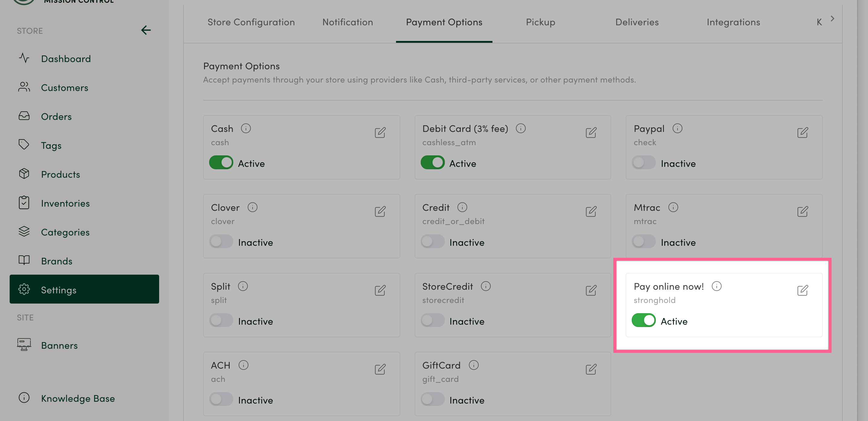
Task: Edit the Mtrac payment option
Action: [802, 211]
